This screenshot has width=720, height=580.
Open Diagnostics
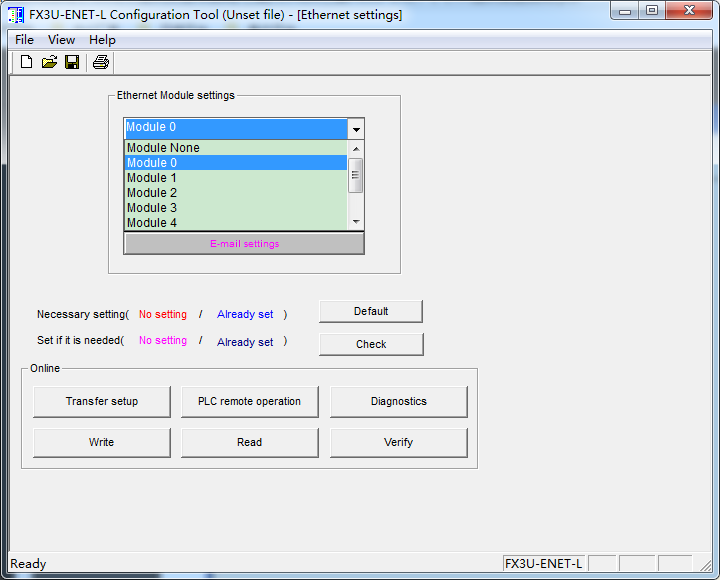[x=399, y=401]
